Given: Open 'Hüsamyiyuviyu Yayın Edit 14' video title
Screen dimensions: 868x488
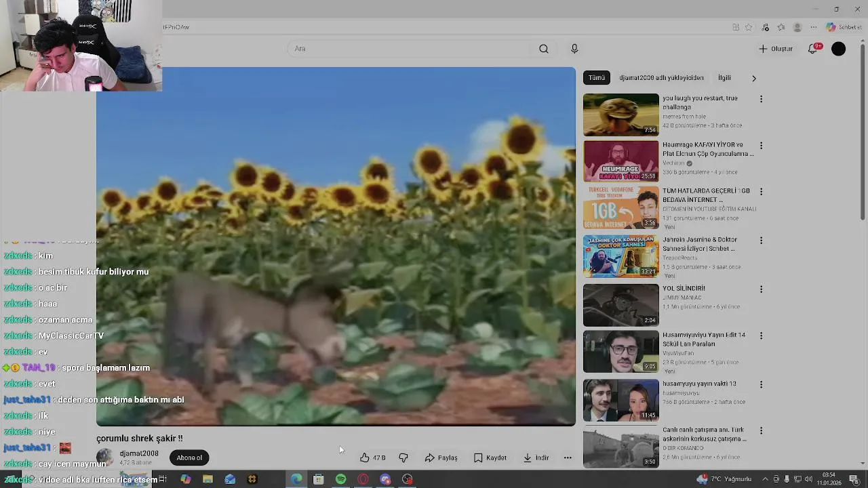Looking at the screenshot, I should click(704, 340).
